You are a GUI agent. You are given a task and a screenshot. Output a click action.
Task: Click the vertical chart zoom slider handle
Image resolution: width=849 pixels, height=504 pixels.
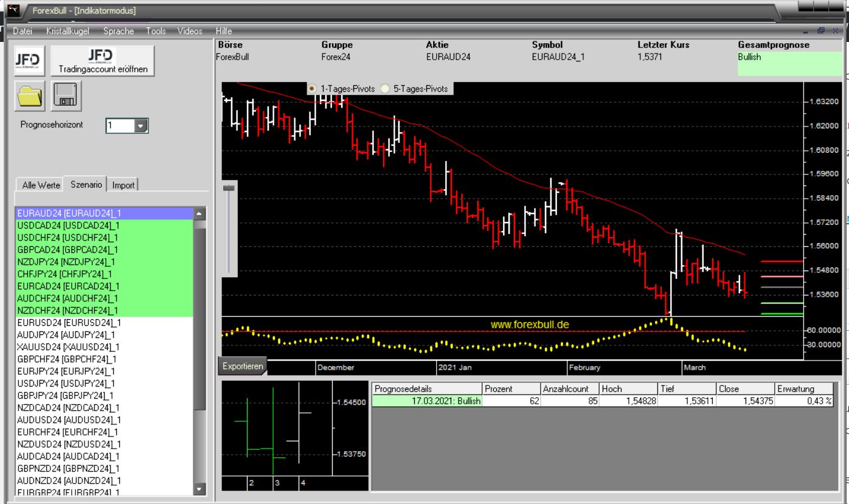click(229, 189)
